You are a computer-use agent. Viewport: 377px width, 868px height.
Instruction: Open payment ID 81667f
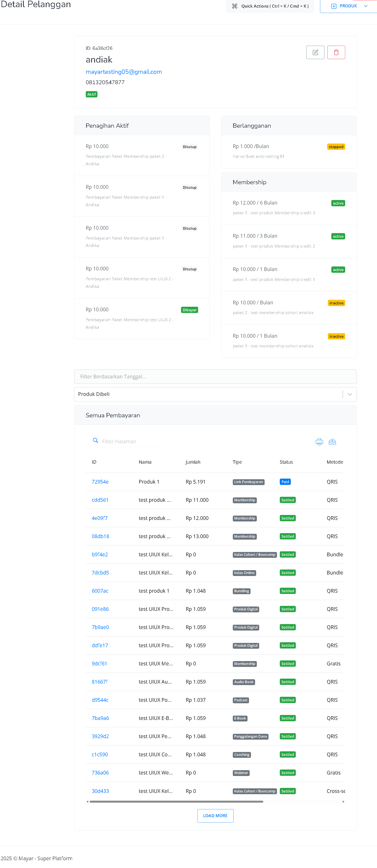pos(100,682)
